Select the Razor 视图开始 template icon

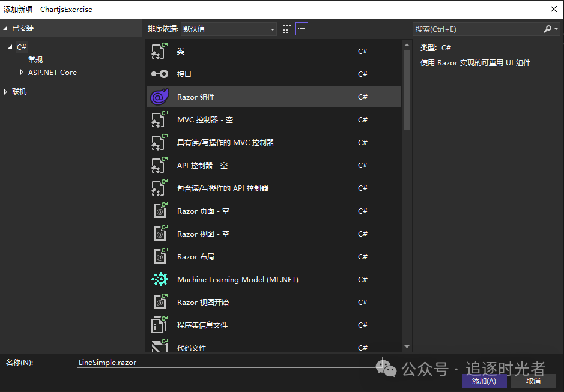coord(160,302)
